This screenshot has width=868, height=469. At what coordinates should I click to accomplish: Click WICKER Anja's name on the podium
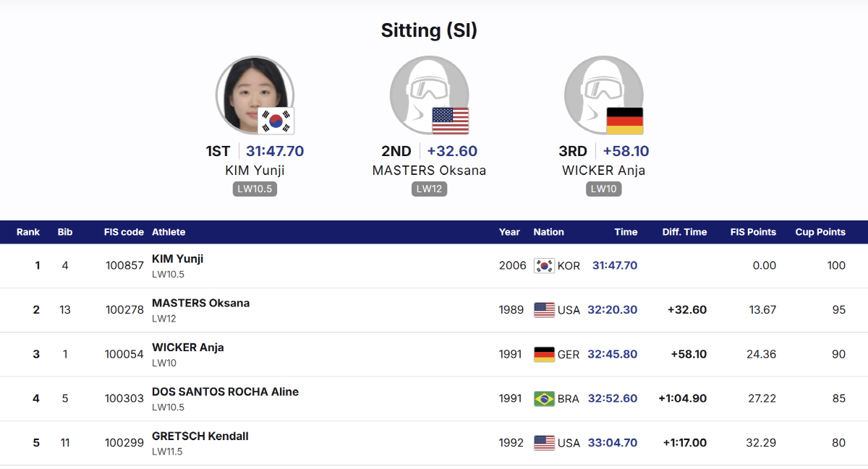click(603, 171)
